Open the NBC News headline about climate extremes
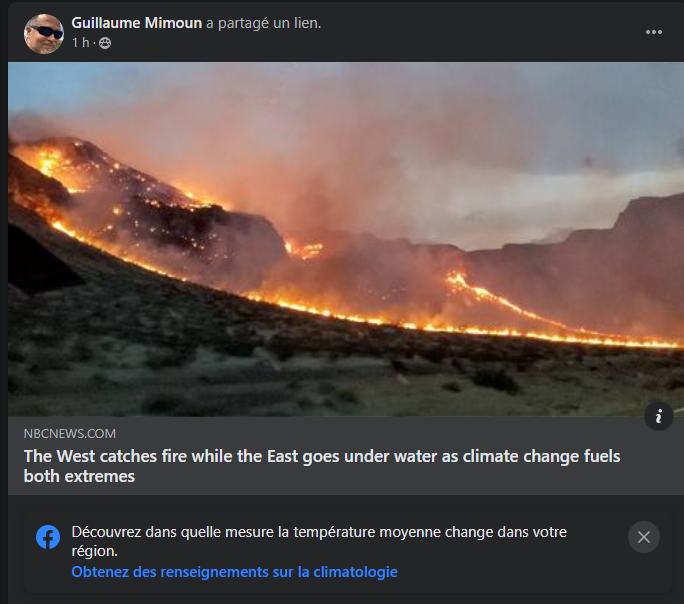 (x=322, y=466)
